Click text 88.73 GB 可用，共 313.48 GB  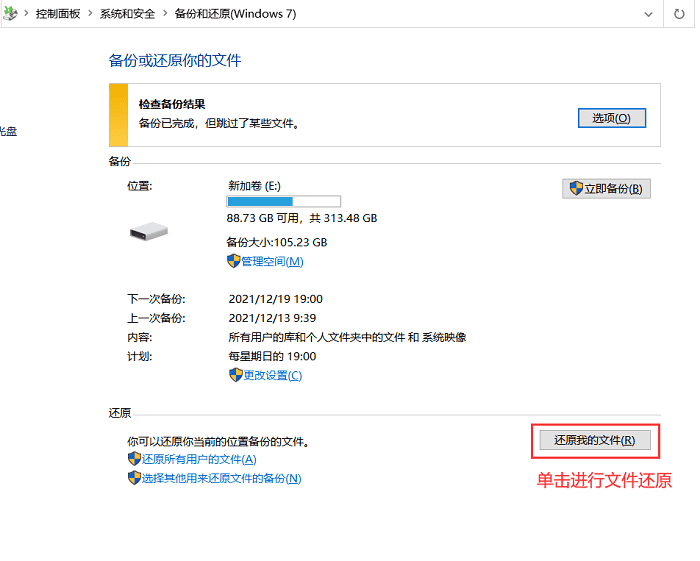coord(302,218)
